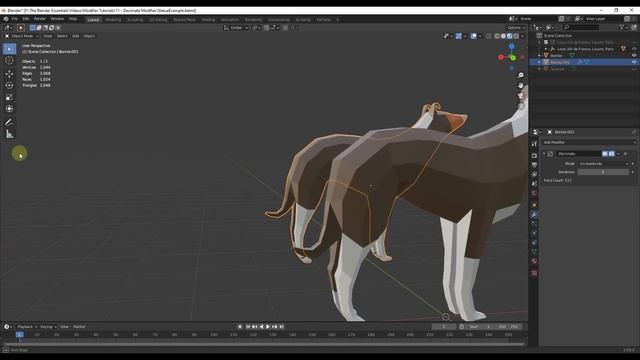Screen dimensions: 640x360
Task: Open the View Layer properties tab
Action: click(x=534, y=174)
